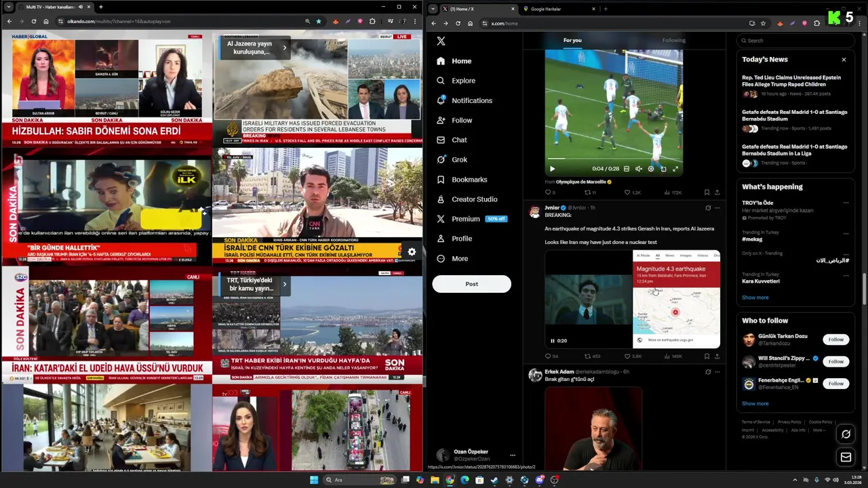
Task: Seek on the Marseille video progress bar
Action: click(x=614, y=159)
